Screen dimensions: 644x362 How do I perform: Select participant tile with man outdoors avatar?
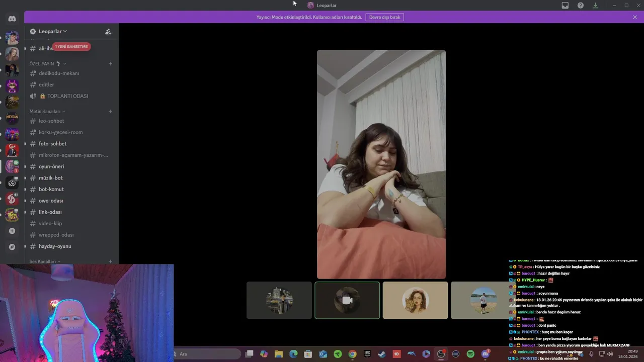coord(279,300)
